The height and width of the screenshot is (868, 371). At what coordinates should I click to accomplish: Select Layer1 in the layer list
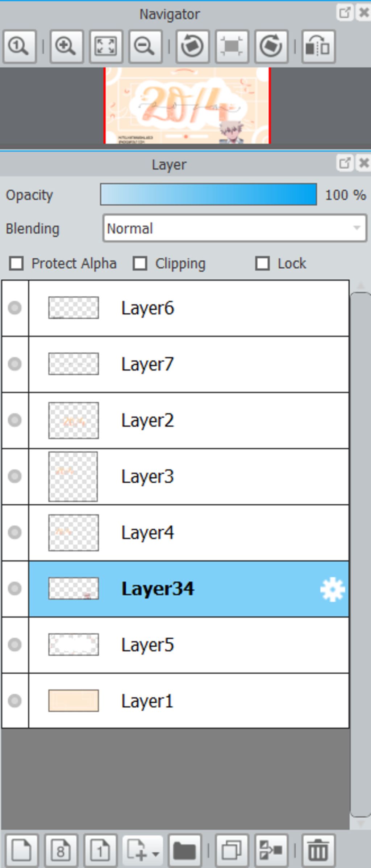tap(188, 701)
